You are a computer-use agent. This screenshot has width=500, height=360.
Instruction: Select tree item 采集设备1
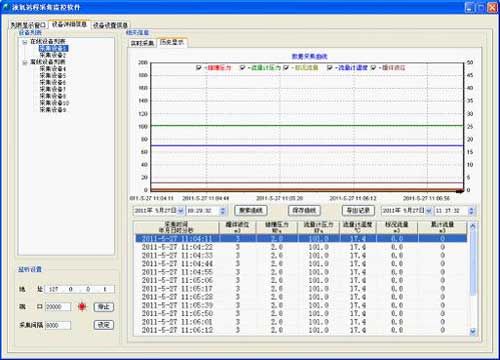[x=53, y=48]
